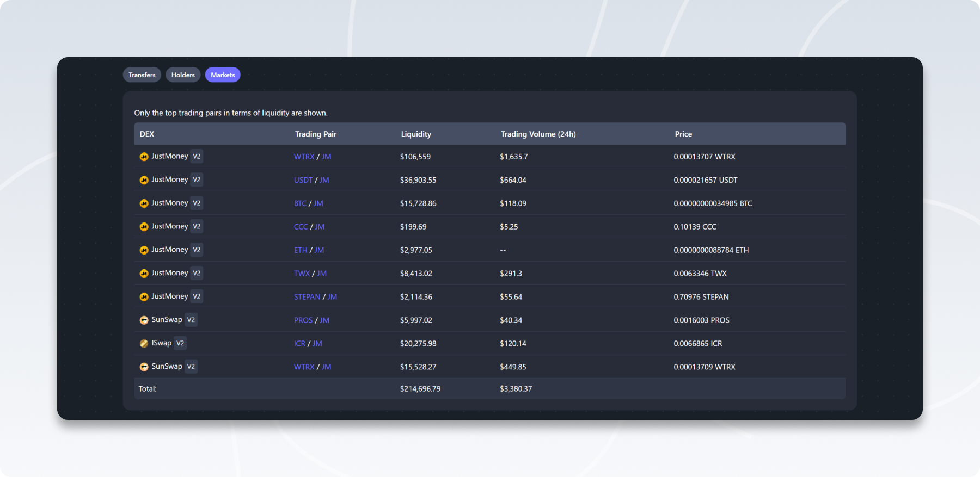Click the JustMoney icon in the USDT row
Screen dimensions: 980x477
(x=144, y=180)
